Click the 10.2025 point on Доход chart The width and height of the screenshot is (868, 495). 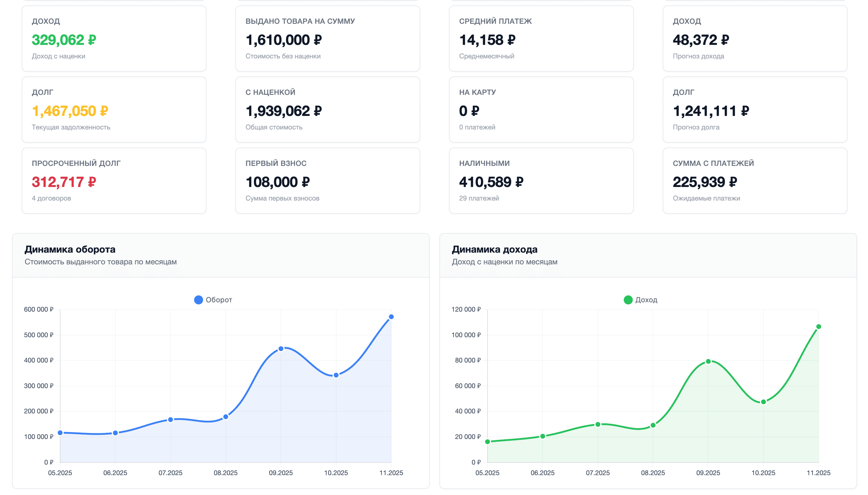pyautogui.click(x=763, y=402)
